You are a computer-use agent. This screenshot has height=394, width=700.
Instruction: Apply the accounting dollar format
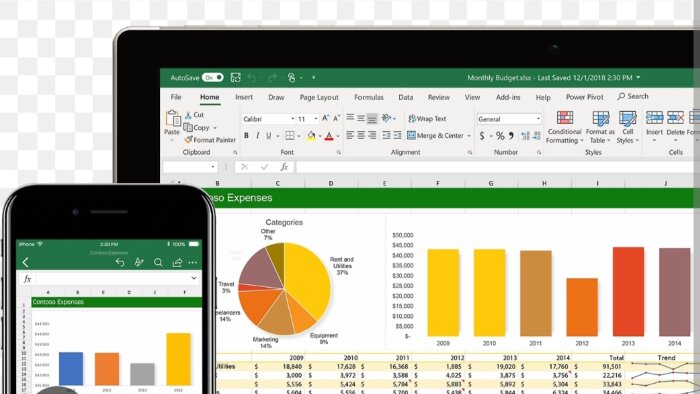coord(482,136)
